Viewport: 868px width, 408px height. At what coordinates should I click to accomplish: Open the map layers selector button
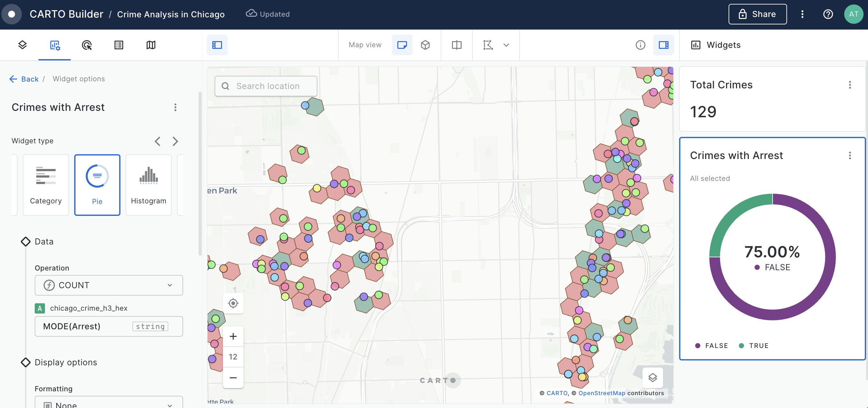point(652,378)
